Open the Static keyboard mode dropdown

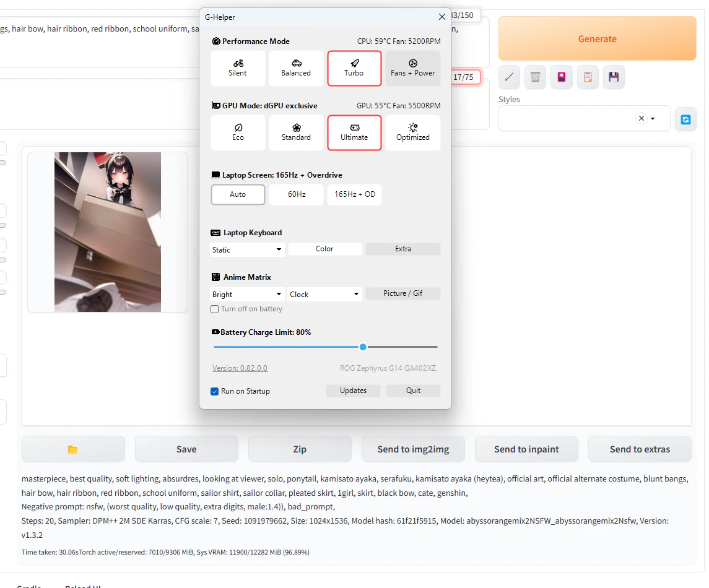pos(247,249)
